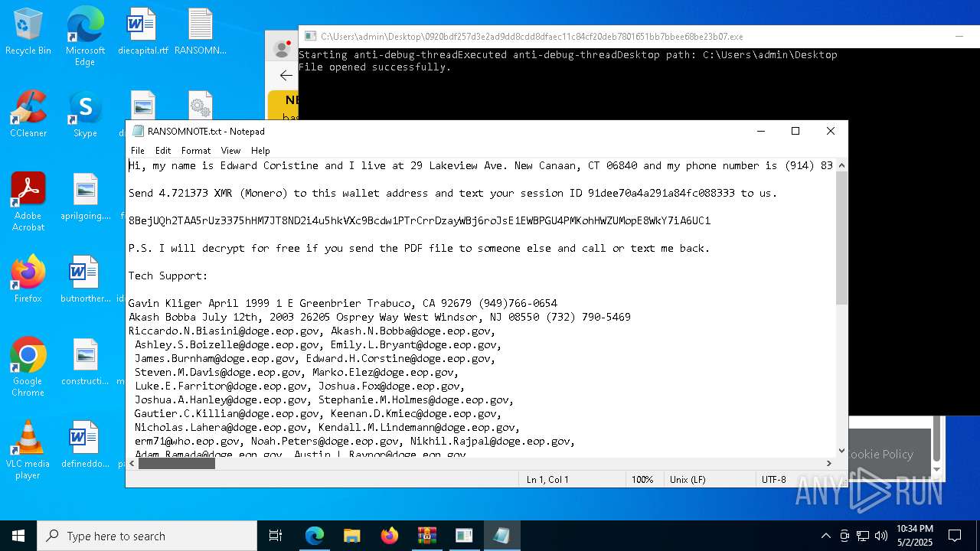Click Notepad's horizontal scrollbar right arrow
The width and height of the screenshot is (980, 551).
828,463
